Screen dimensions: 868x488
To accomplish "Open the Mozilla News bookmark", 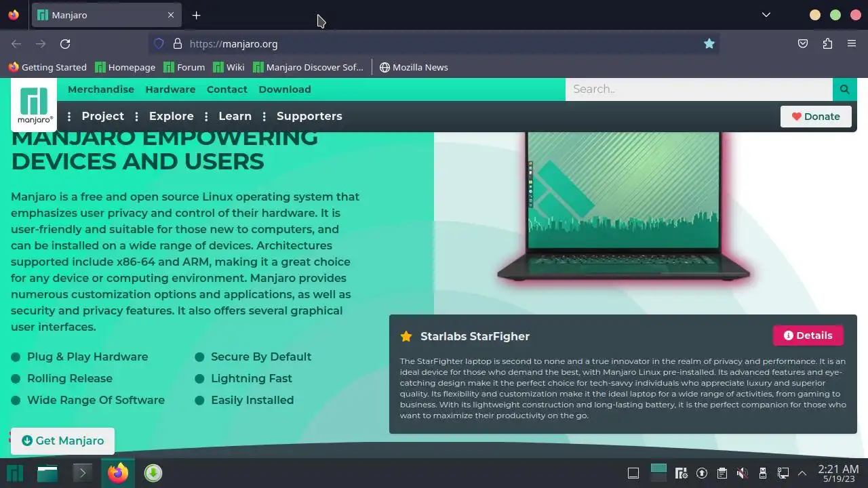I will (414, 67).
